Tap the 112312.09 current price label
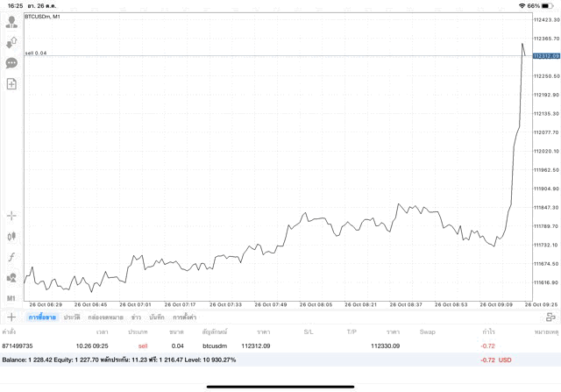The height and width of the screenshot is (392, 561). tap(545, 56)
